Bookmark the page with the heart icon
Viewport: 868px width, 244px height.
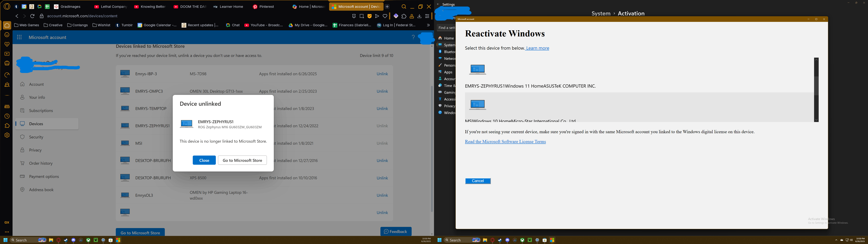pyautogui.click(x=385, y=16)
